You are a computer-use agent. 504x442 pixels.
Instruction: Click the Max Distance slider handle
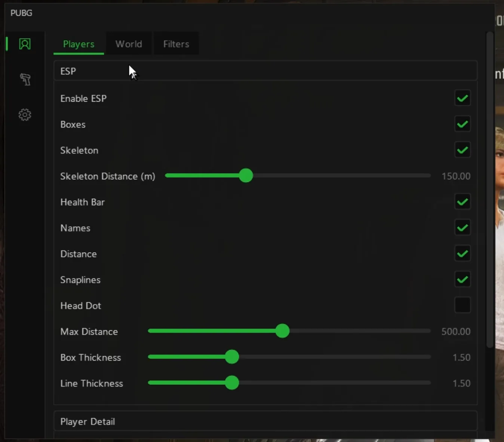point(282,331)
